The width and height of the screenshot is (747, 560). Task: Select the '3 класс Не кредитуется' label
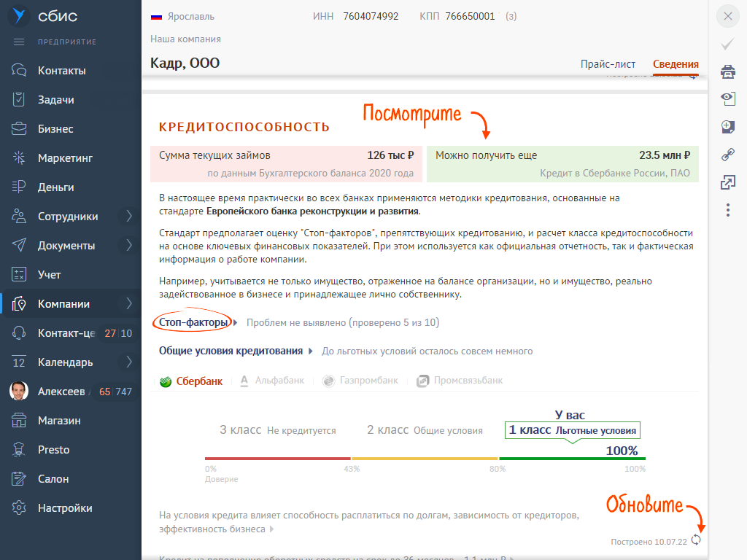[278, 430]
